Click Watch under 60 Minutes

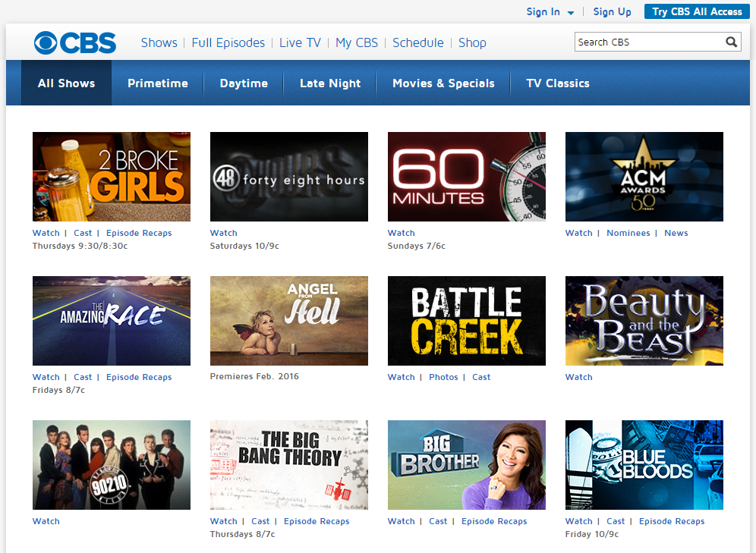401,233
